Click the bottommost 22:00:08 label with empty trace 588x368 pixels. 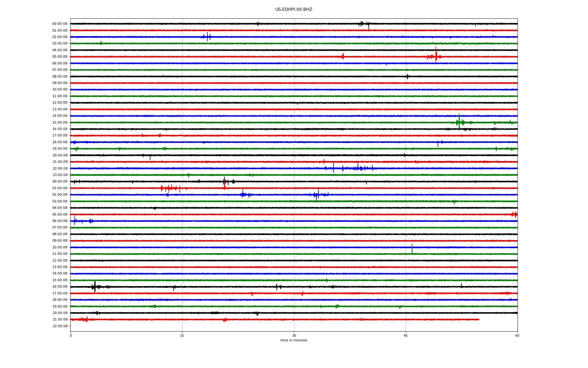click(60, 326)
